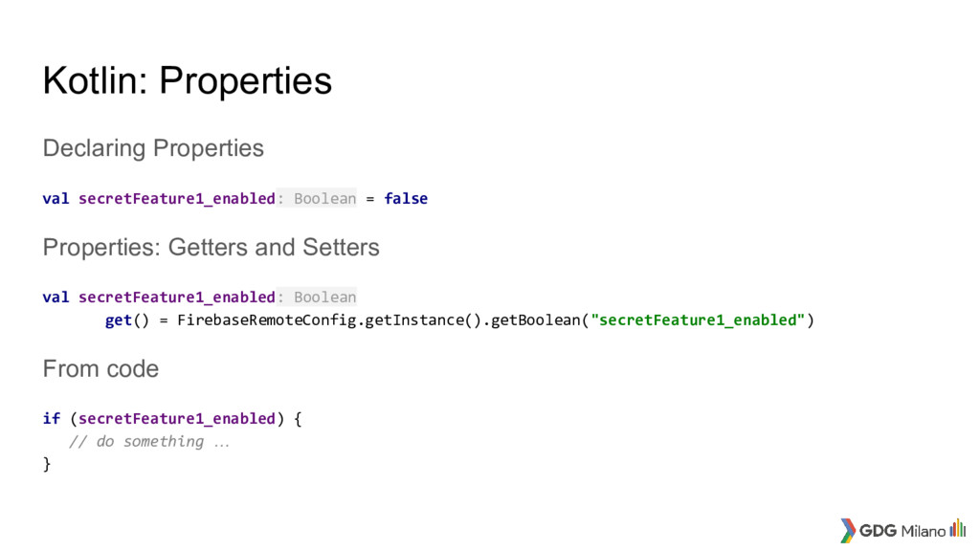Click the // do something comment
This screenshot has height=551, width=980.
(x=149, y=442)
